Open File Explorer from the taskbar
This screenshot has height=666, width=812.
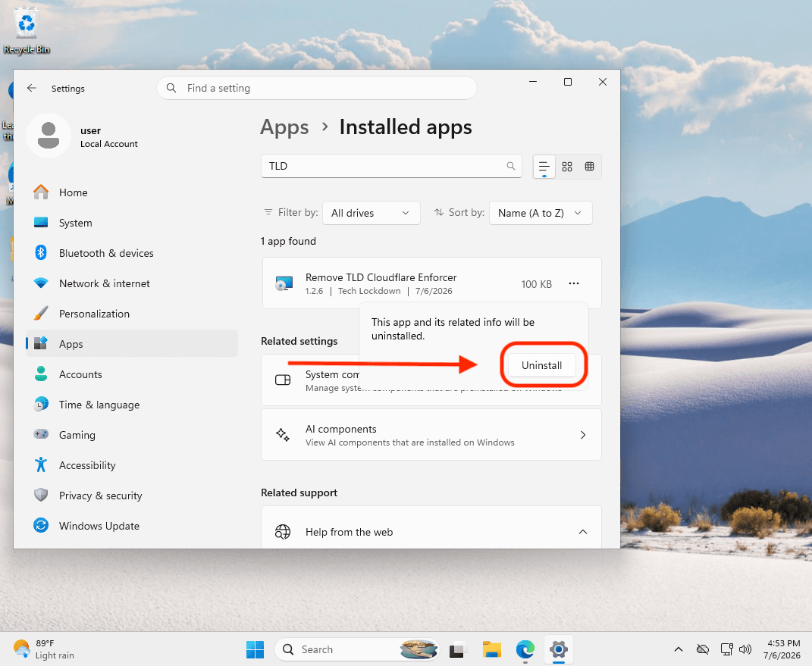492,649
